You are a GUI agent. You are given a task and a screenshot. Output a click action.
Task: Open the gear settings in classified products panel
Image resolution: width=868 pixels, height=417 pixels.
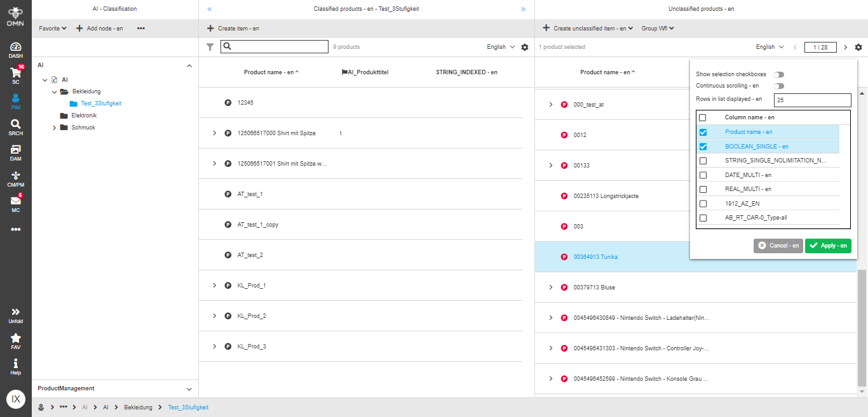pyautogui.click(x=524, y=46)
